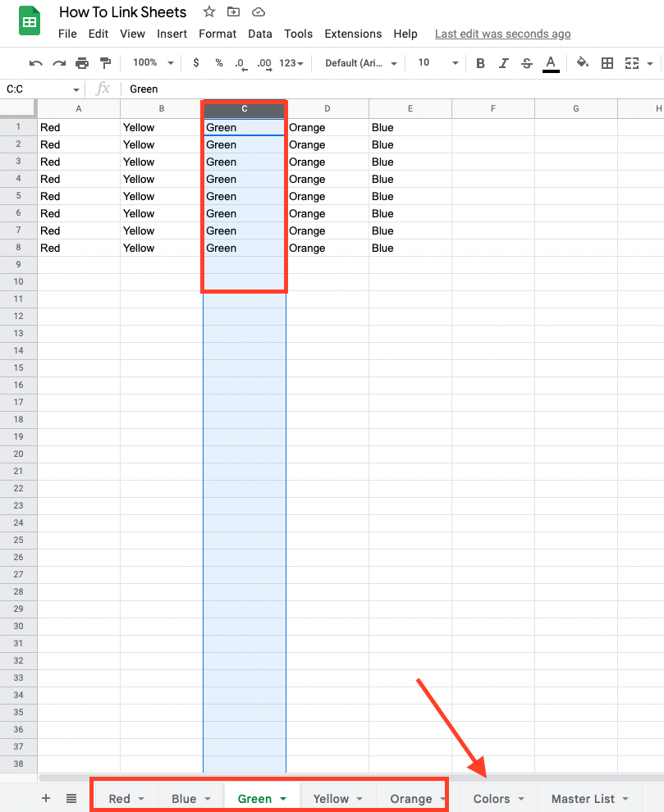Toggle italic formatting
This screenshot has height=812, width=664.
tap(503, 62)
